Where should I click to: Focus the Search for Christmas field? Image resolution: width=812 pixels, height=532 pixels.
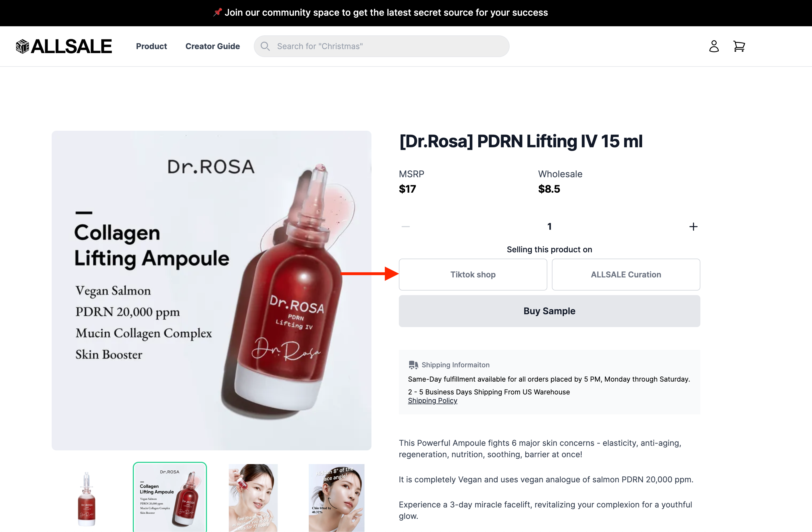click(381, 46)
